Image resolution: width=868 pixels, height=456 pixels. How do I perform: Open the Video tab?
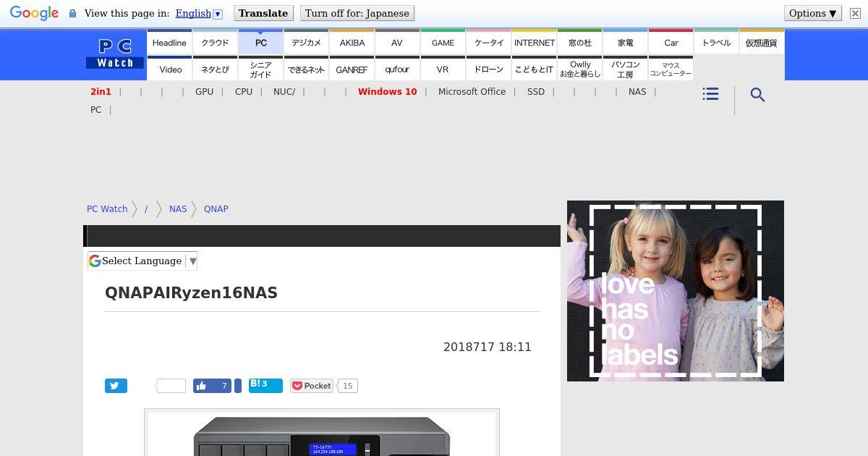(x=171, y=69)
